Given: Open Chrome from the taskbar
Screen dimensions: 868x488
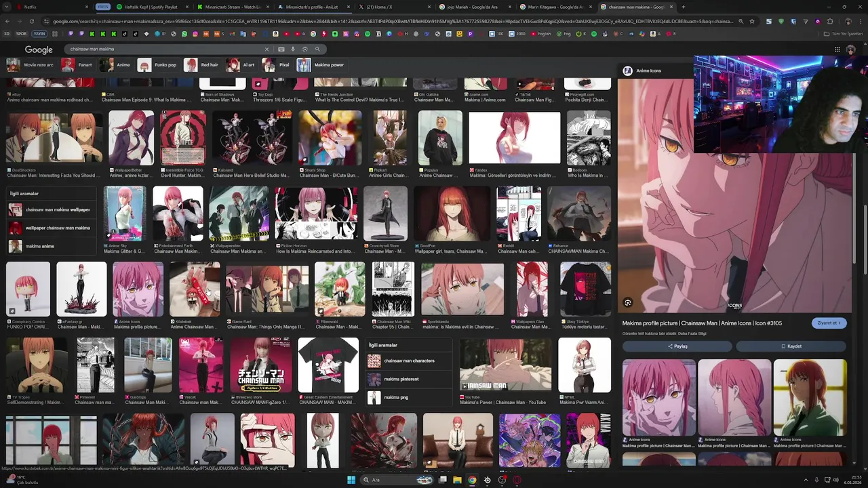Looking at the screenshot, I should coord(472,480).
